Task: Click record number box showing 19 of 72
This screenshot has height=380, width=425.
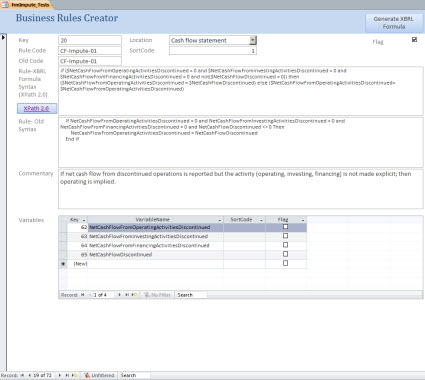Action: click(x=44, y=375)
